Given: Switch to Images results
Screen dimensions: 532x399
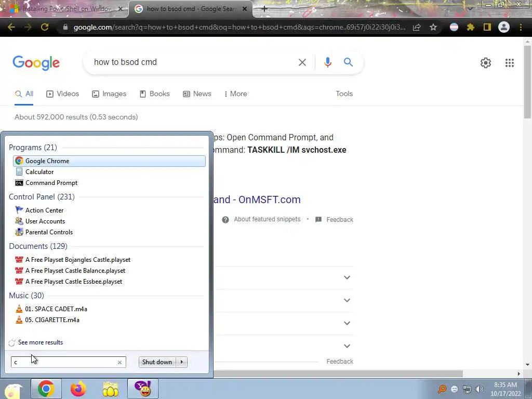Looking at the screenshot, I should (x=109, y=94).
